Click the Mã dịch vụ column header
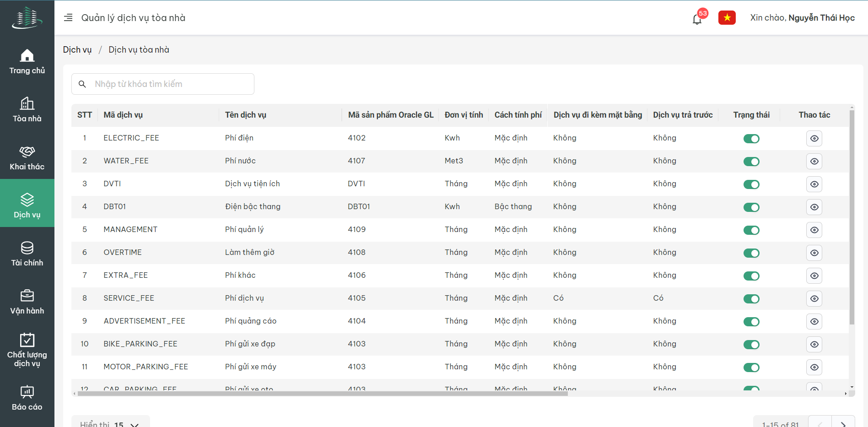Screen dimensions: 868x427 tap(123, 115)
